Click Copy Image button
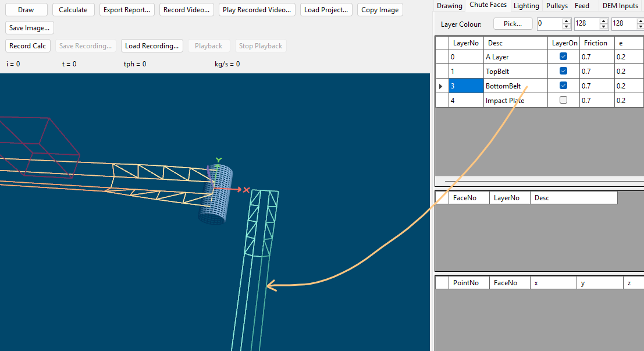Screen dimensions: 644x351 click(380, 10)
